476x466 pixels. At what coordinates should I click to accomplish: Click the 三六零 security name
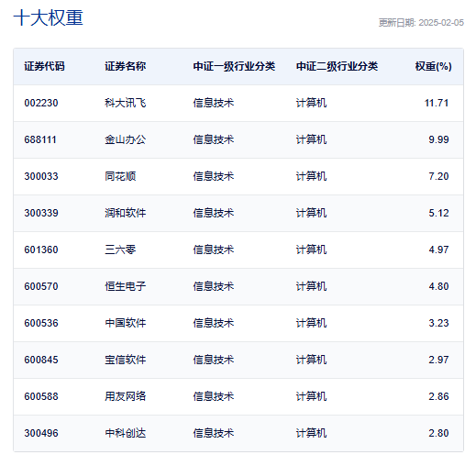point(120,250)
